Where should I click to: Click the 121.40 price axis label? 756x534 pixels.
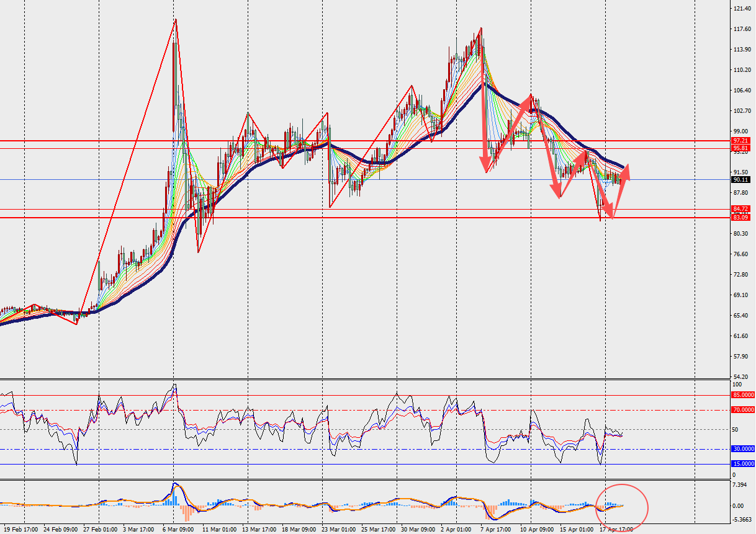click(741, 9)
